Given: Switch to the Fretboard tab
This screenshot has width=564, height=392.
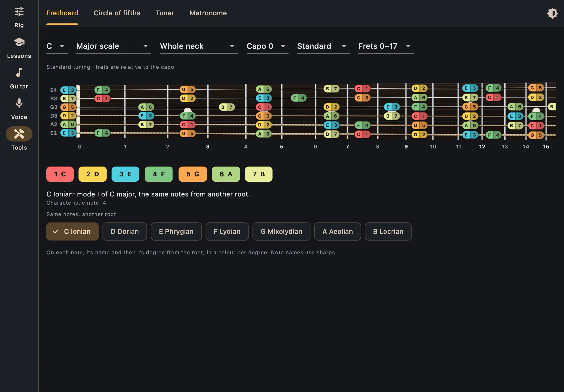Looking at the screenshot, I should click(x=62, y=13).
